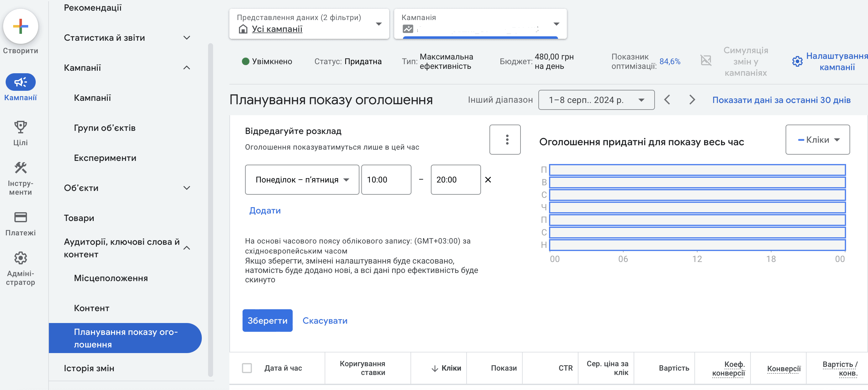This screenshot has height=390, width=868.
Task: Click the green Увімкнено status dot
Action: pyautogui.click(x=246, y=61)
